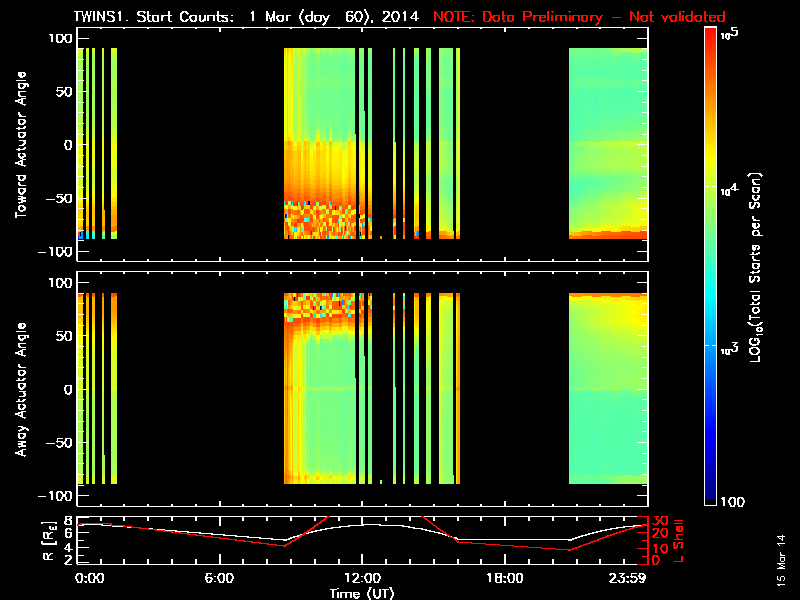Screen dimensions: 800x600
Task: Click the '12:00' time tick label
Action: tap(361, 578)
